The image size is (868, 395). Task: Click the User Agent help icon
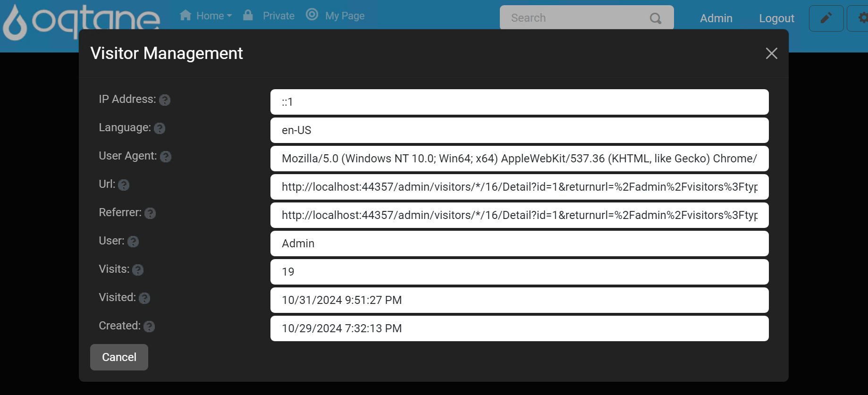click(x=166, y=157)
